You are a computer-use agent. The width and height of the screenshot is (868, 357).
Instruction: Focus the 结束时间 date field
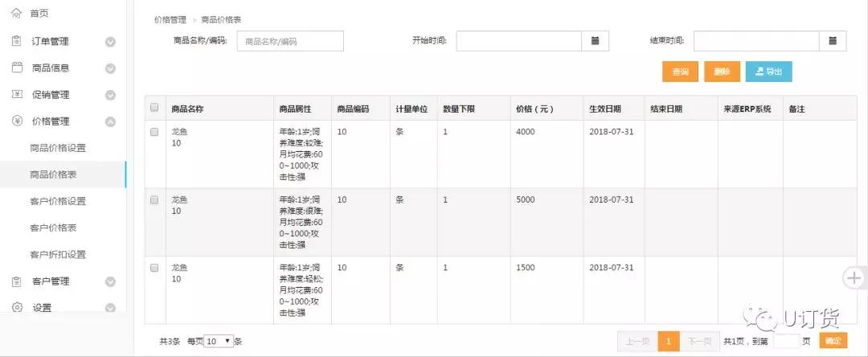[x=756, y=40]
